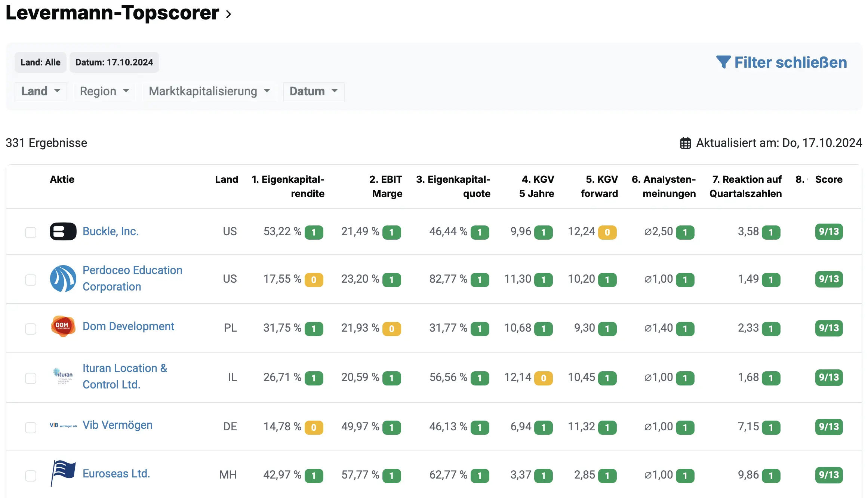This screenshot has height=498, width=868.
Task: Sort by the Score column header
Action: coord(829,179)
